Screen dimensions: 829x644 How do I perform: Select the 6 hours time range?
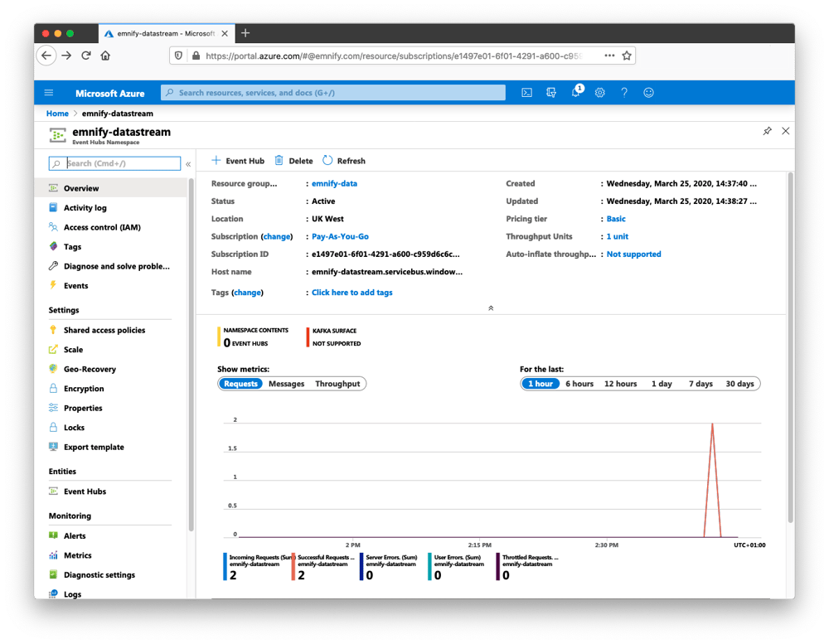pos(579,384)
